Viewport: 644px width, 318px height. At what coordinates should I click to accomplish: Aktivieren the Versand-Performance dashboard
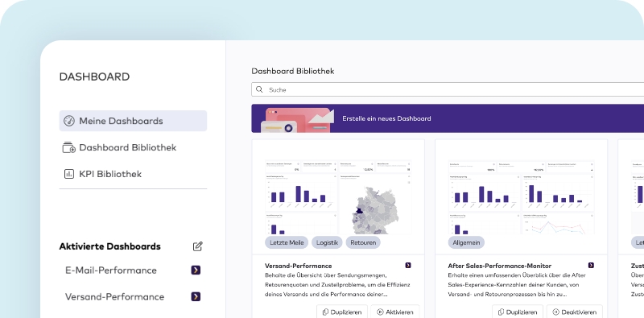pyautogui.click(x=394, y=312)
